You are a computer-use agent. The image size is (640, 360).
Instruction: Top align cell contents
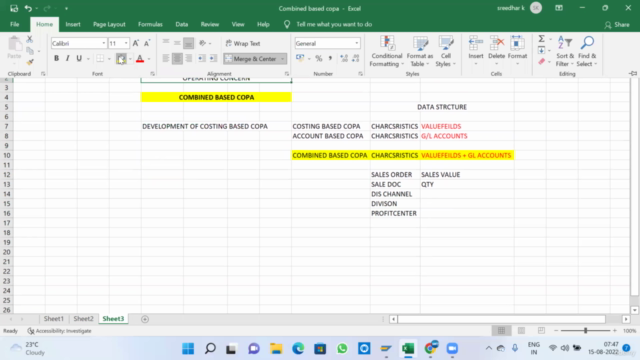[166, 42]
